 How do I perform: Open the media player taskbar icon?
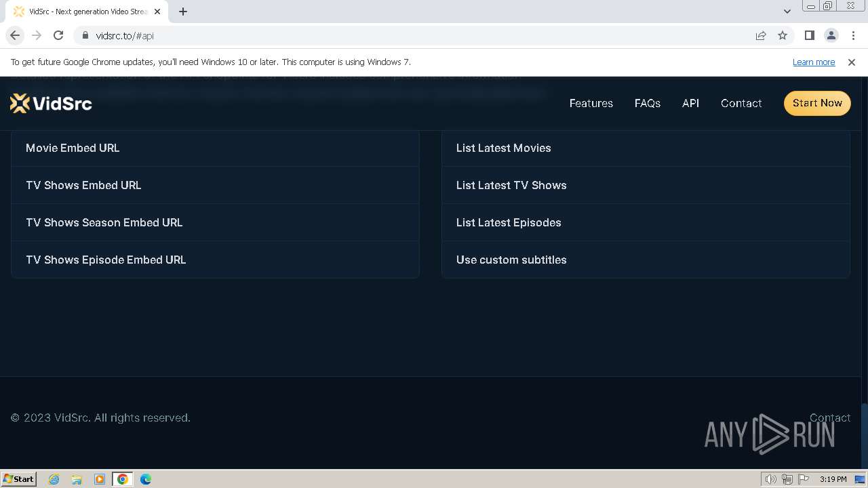click(x=100, y=479)
